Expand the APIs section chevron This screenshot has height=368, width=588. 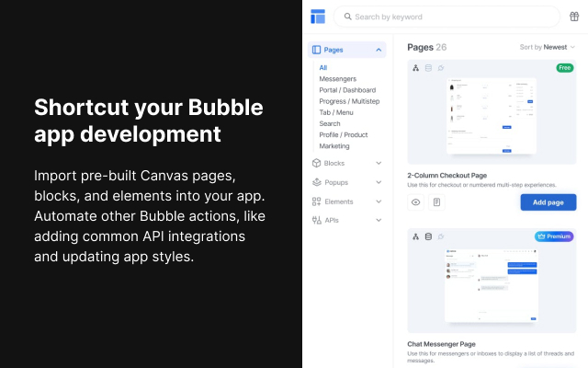coord(379,220)
